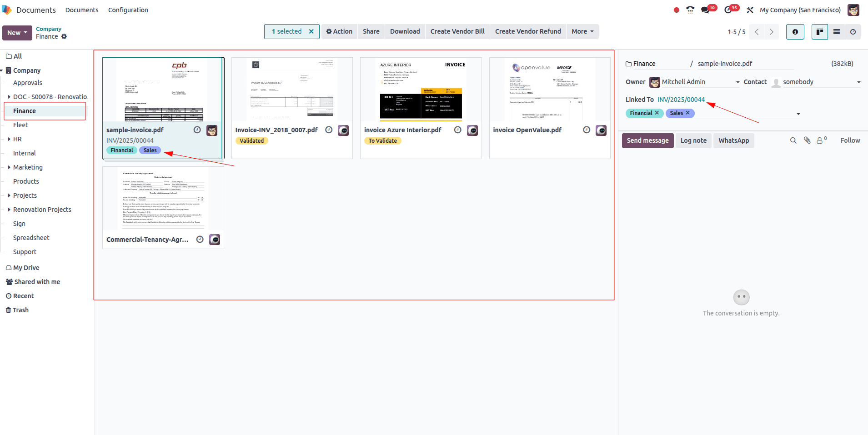This screenshot has height=435, width=868.
Task: Expand the HR workspace folder
Action: 10,139
